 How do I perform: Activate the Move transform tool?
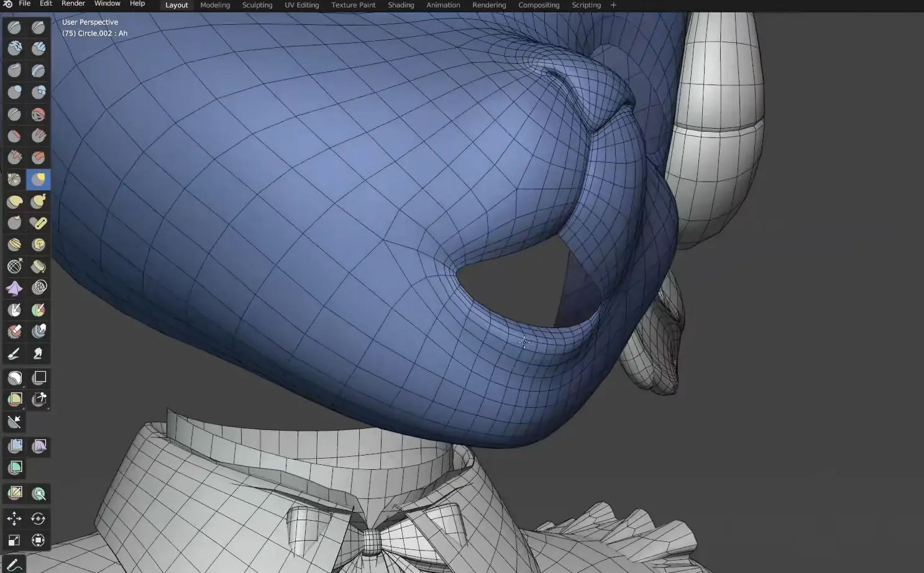point(14,518)
